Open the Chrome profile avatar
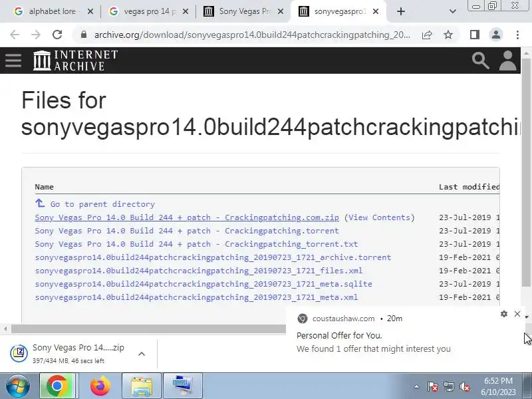The width and height of the screenshot is (532, 399). 496,35
